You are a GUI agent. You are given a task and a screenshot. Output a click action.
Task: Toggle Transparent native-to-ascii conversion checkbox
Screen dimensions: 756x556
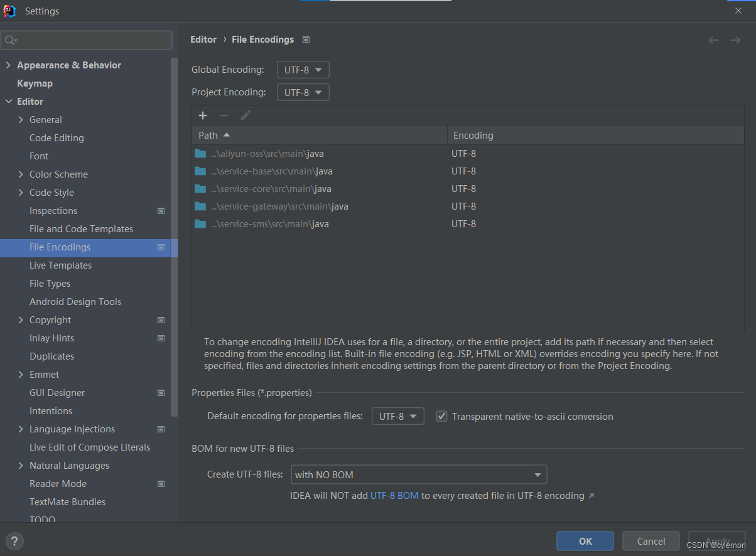(x=441, y=416)
